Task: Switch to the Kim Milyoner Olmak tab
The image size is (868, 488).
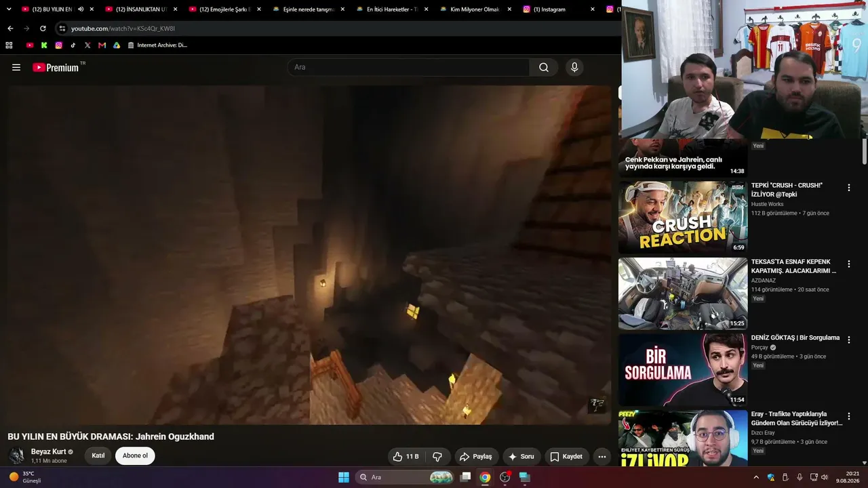Action: [x=475, y=9]
